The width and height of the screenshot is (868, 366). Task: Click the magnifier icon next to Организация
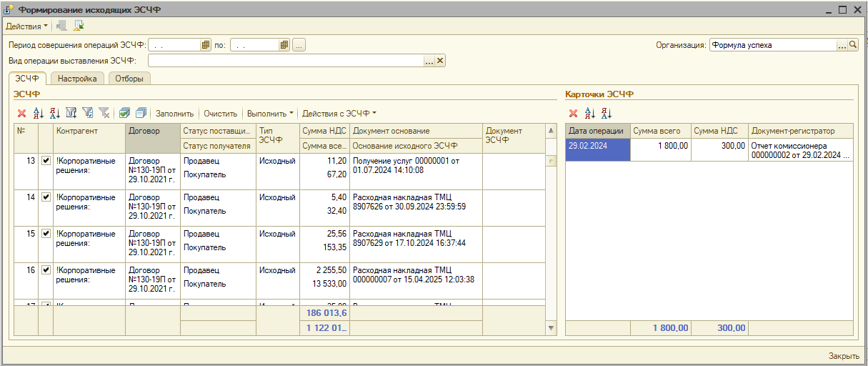click(853, 45)
